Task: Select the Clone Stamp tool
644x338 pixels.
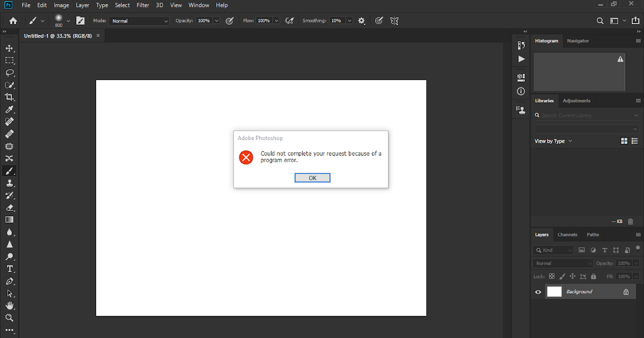Action: click(9, 183)
